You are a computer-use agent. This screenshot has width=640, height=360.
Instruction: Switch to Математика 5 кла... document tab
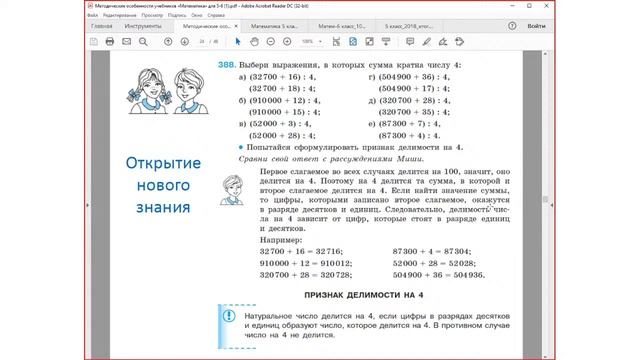(x=274, y=26)
